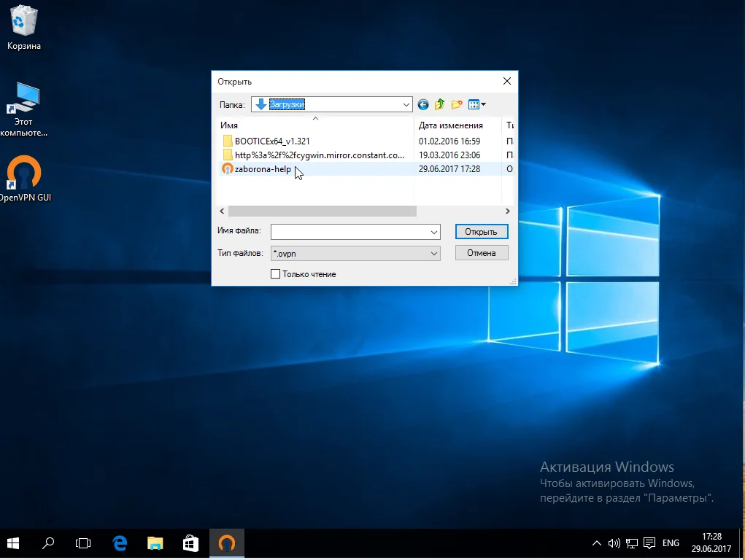The width and height of the screenshot is (745, 560).
Task: Expand the 'Тип файлов' dropdown
Action: 434,253
